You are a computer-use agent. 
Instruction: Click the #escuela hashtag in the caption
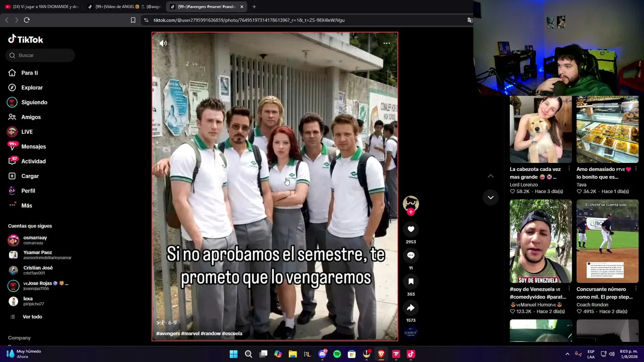click(x=232, y=333)
